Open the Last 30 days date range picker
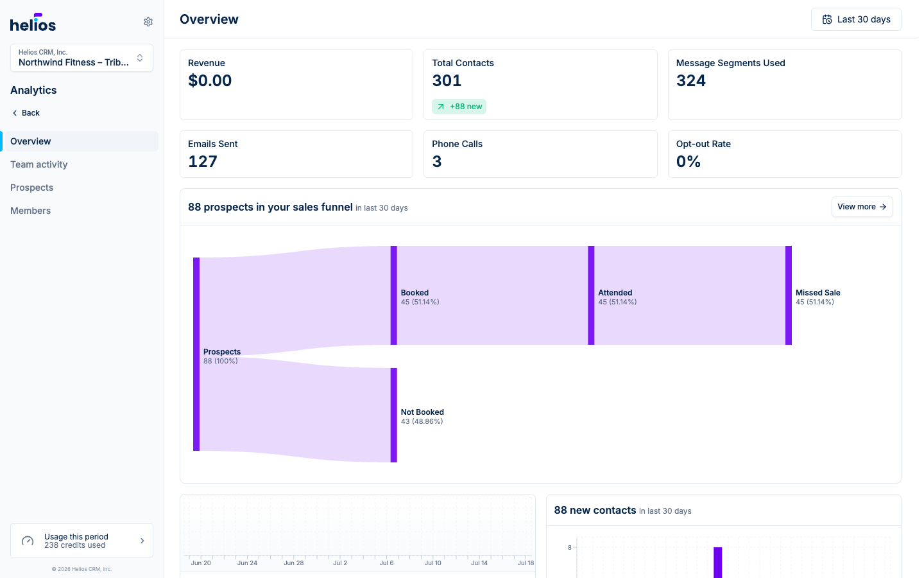Screen dimensions: 924x578 point(856,19)
